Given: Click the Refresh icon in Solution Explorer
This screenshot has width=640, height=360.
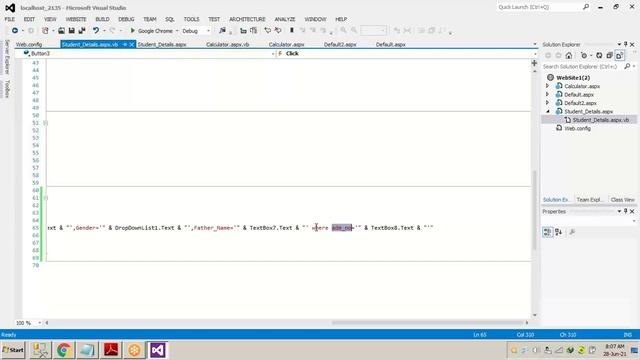Looking at the screenshot, I should (599, 56).
